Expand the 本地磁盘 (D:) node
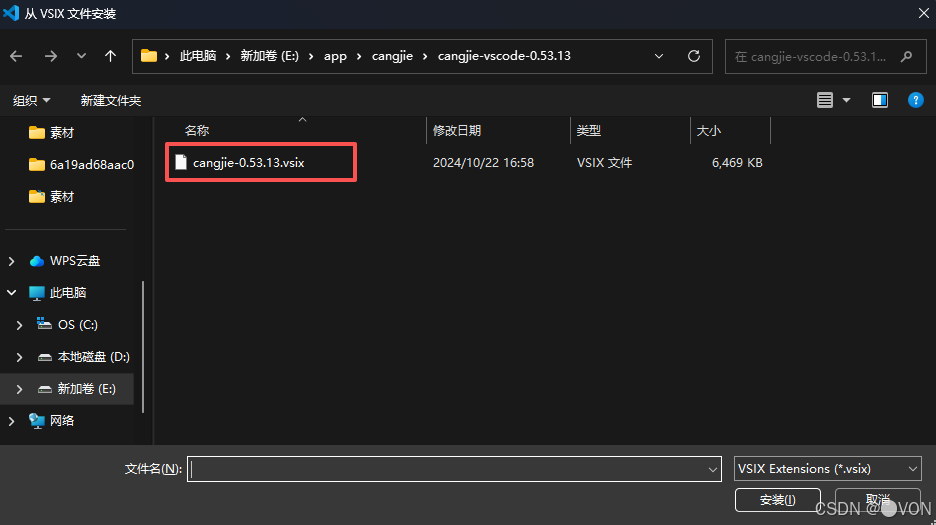 click(19, 357)
